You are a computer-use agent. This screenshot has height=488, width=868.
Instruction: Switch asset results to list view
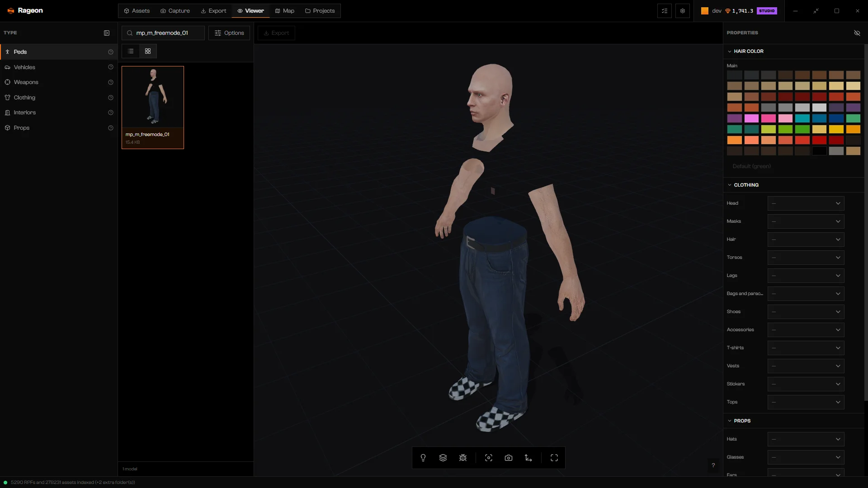tap(131, 51)
